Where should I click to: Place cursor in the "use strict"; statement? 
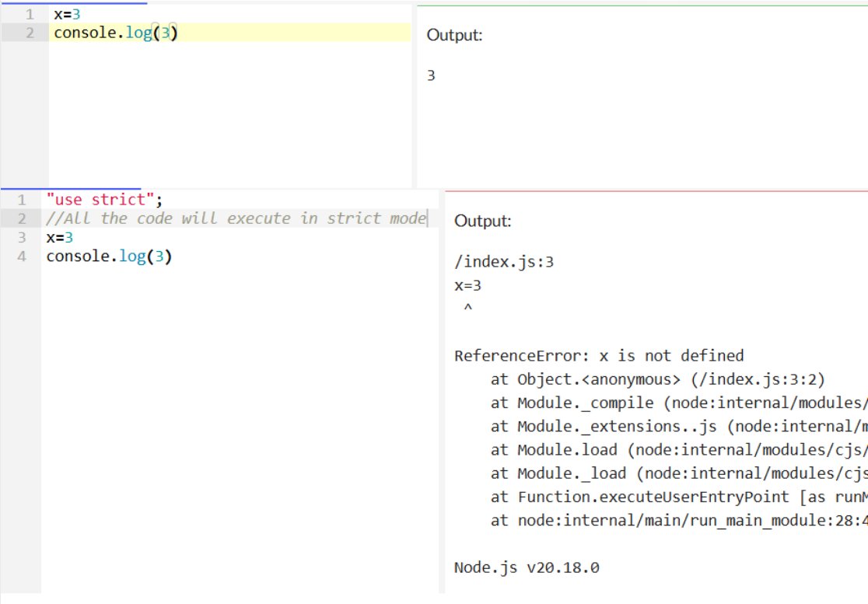pyautogui.click(x=104, y=200)
